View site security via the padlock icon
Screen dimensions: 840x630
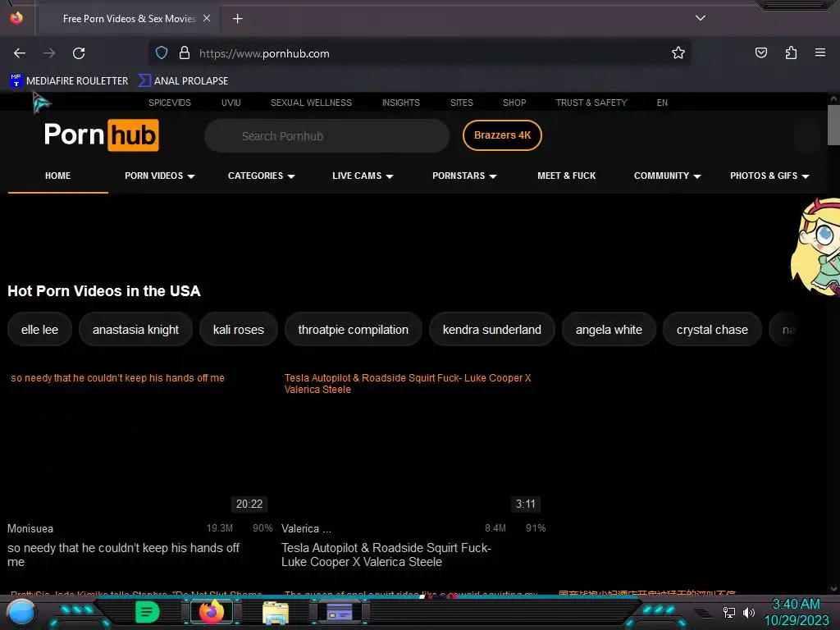coord(185,53)
